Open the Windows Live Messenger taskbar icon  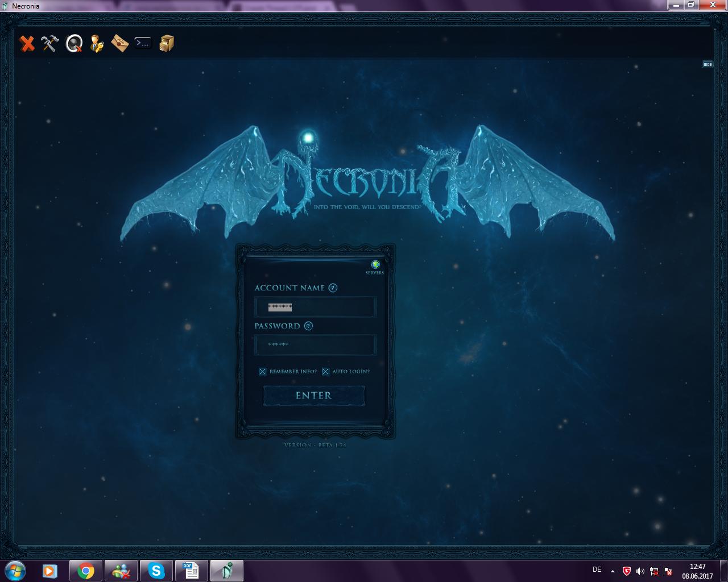click(121, 570)
